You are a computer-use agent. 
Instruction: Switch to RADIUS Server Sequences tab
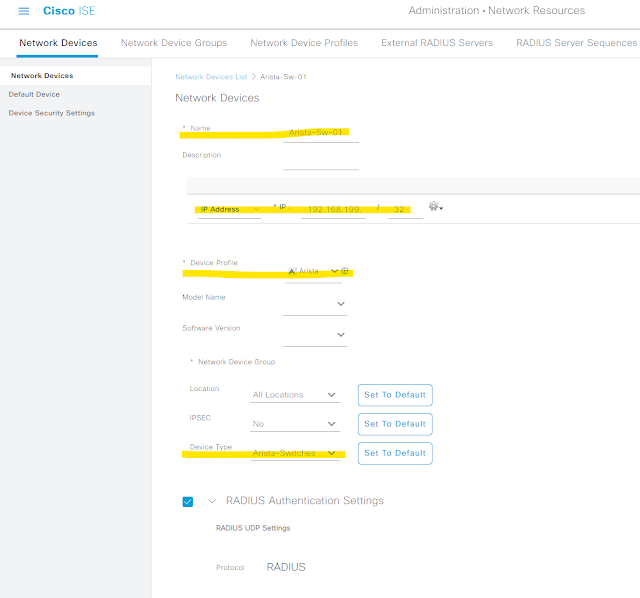point(576,43)
